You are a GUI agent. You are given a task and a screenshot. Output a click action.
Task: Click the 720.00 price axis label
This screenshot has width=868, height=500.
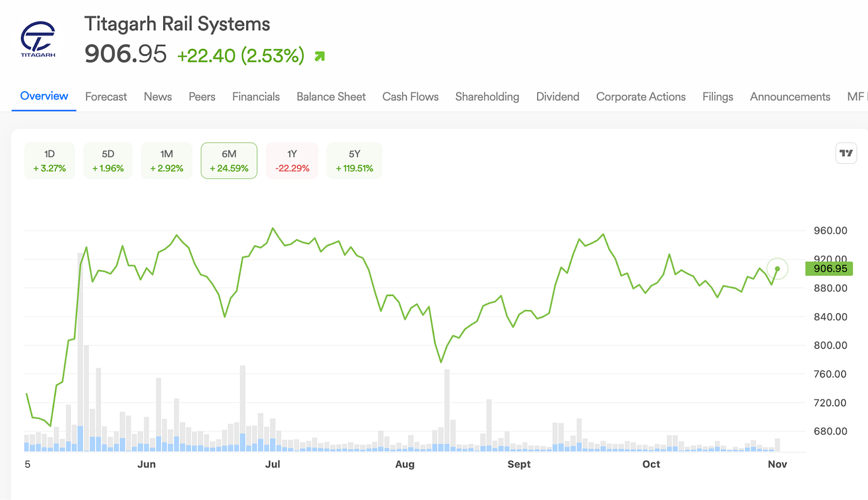coord(830,402)
